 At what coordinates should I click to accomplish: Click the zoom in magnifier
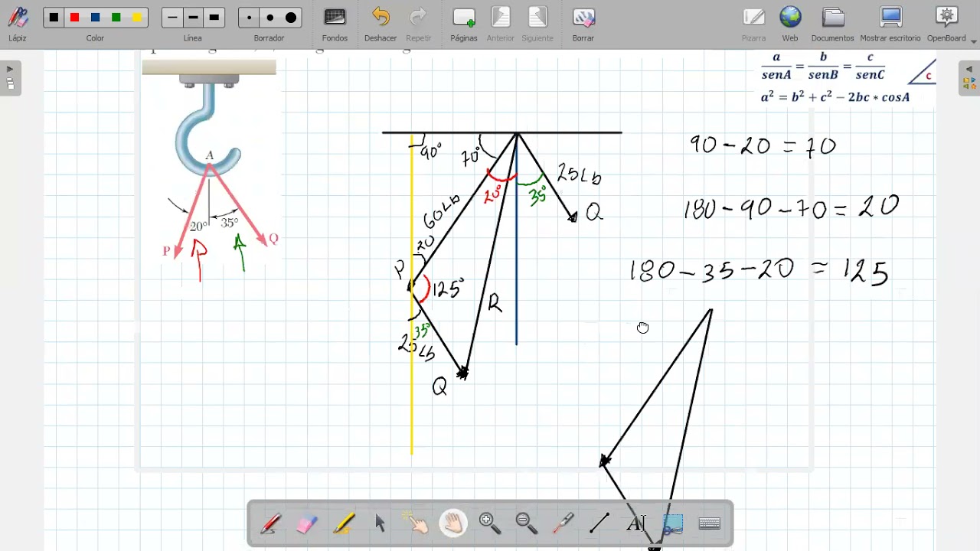[x=490, y=523]
